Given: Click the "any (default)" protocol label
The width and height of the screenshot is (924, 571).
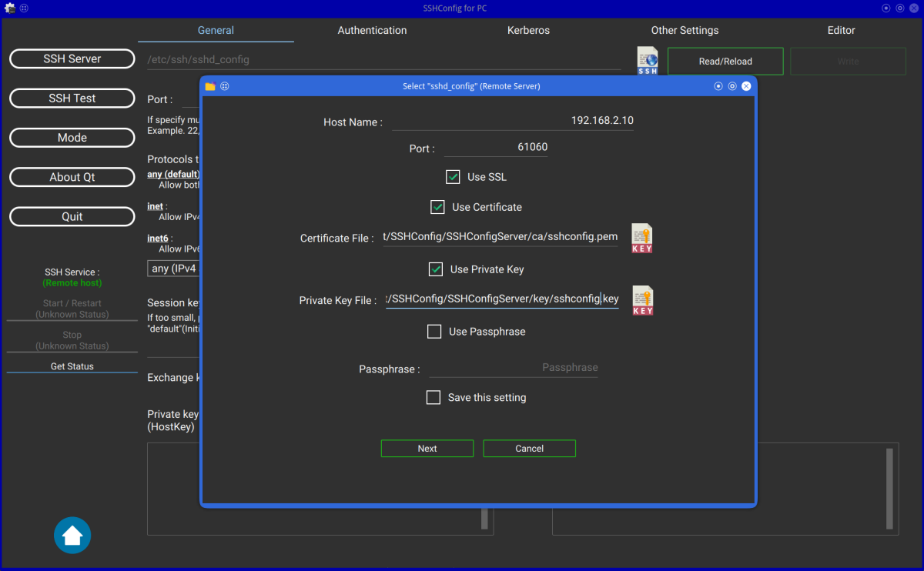Looking at the screenshot, I should 173,175.
